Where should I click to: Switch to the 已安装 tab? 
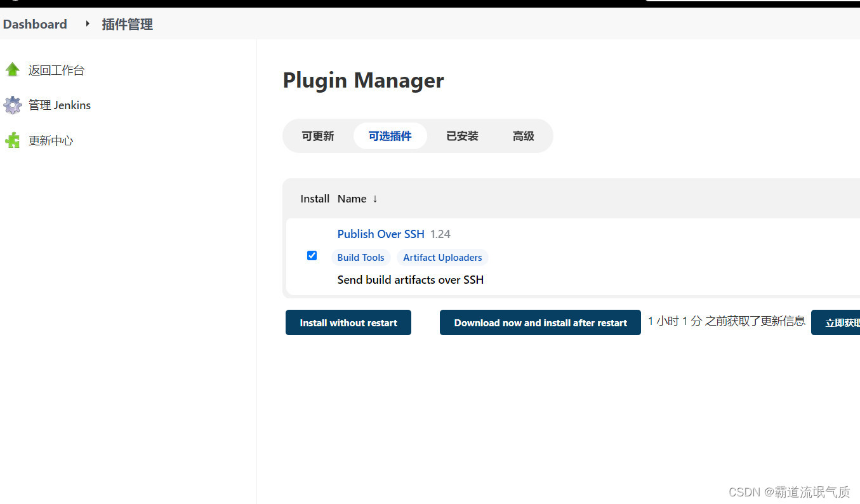click(x=462, y=136)
